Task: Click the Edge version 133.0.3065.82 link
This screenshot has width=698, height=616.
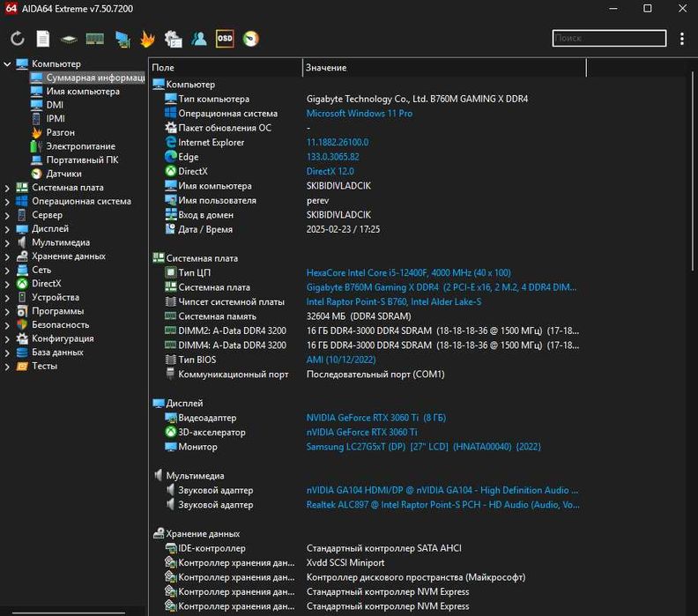Action: (x=332, y=157)
